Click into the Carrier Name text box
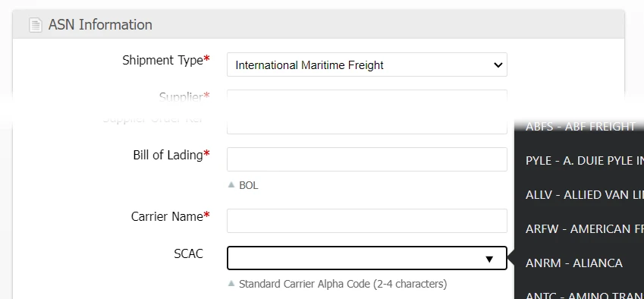Viewport: 644px width, 299px height. click(367, 221)
